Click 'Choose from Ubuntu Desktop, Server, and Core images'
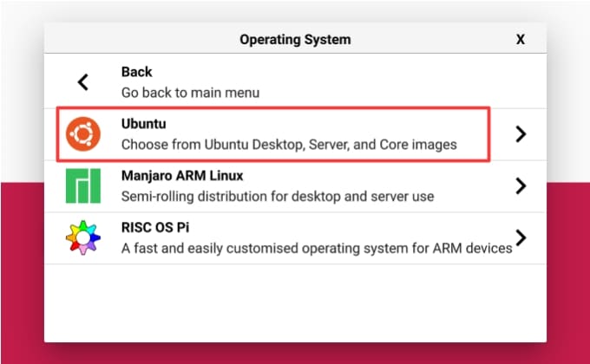 [x=289, y=145]
